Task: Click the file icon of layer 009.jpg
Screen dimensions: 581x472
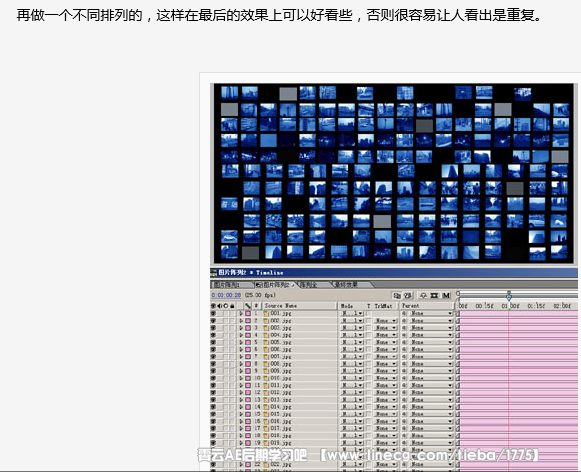Action: 266,371
